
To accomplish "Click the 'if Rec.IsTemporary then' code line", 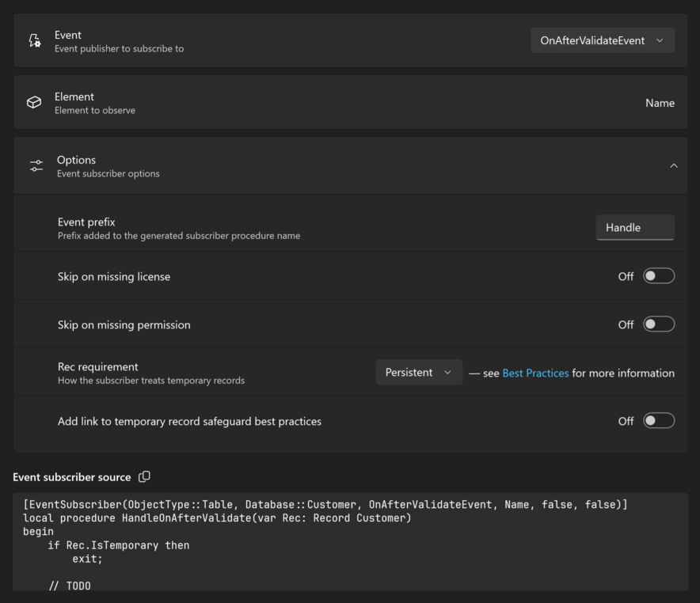I will (x=118, y=545).
